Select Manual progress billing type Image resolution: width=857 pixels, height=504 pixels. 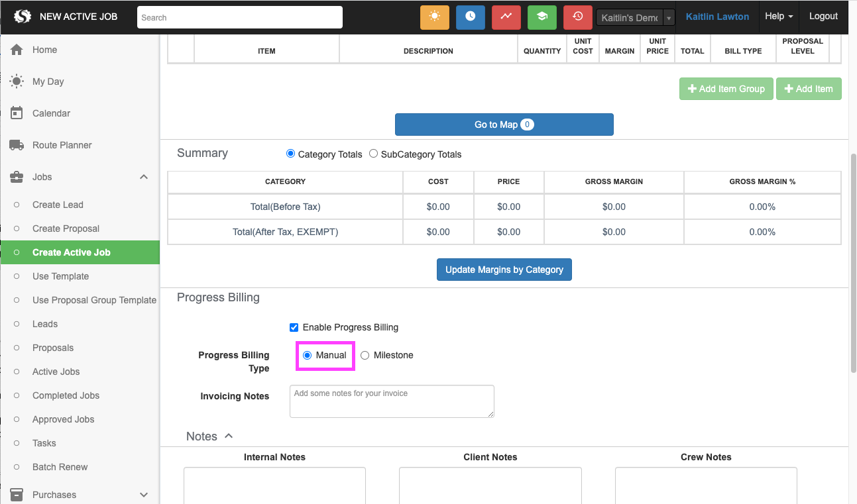[x=308, y=355]
